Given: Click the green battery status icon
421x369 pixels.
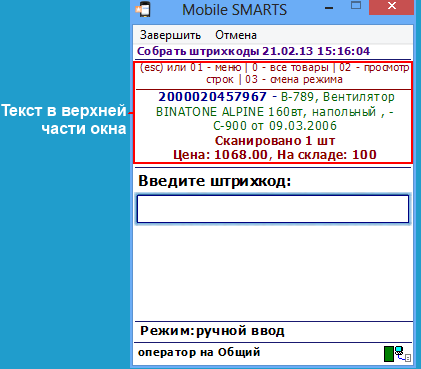Looking at the screenshot, I should point(389,354).
